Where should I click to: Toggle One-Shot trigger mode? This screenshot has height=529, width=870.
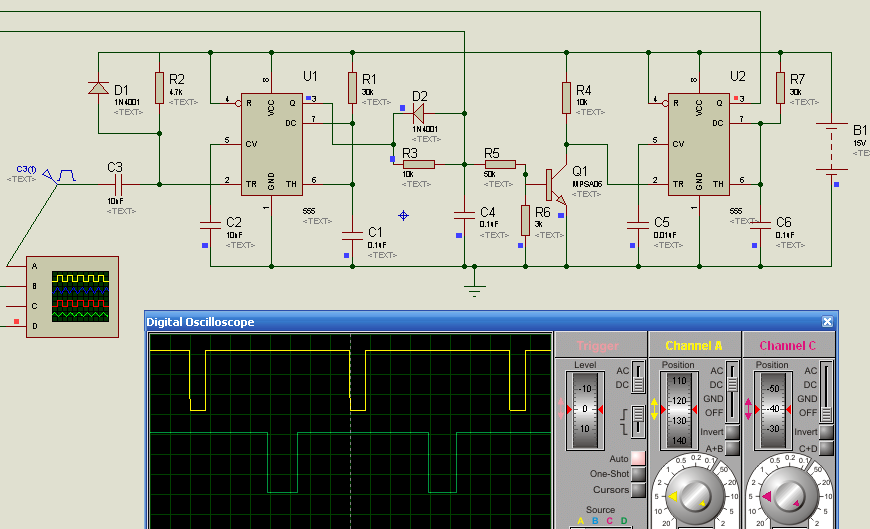click(x=638, y=474)
